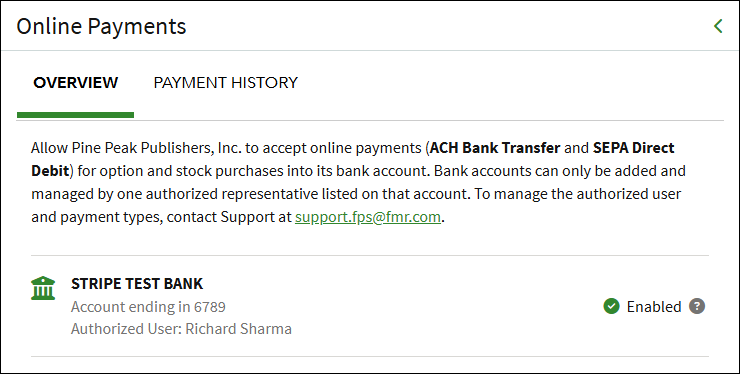The image size is (740, 374).
Task: Click the Pine Peak Publishers, Inc. name
Action: point(157,148)
